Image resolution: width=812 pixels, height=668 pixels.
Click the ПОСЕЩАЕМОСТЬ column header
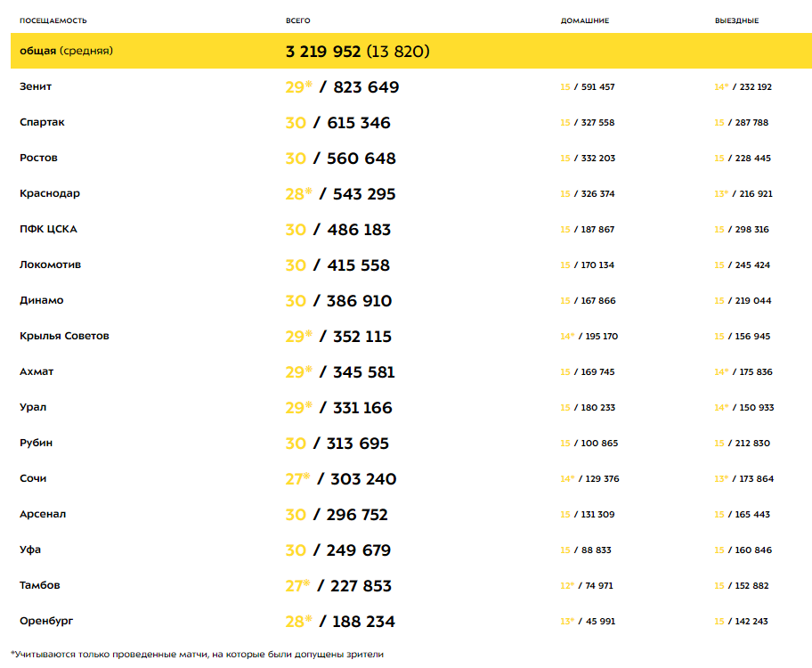tap(53, 20)
